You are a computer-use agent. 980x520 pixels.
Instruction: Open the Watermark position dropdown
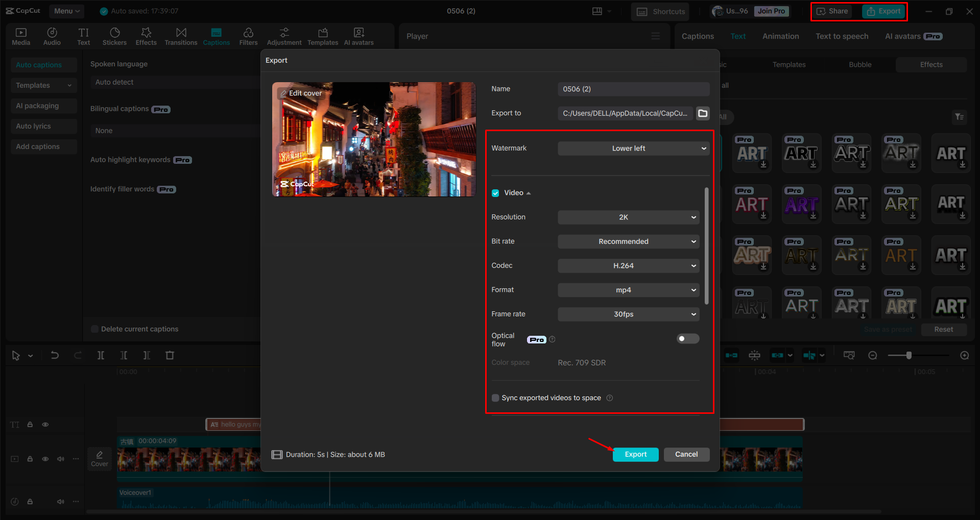(x=633, y=148)
